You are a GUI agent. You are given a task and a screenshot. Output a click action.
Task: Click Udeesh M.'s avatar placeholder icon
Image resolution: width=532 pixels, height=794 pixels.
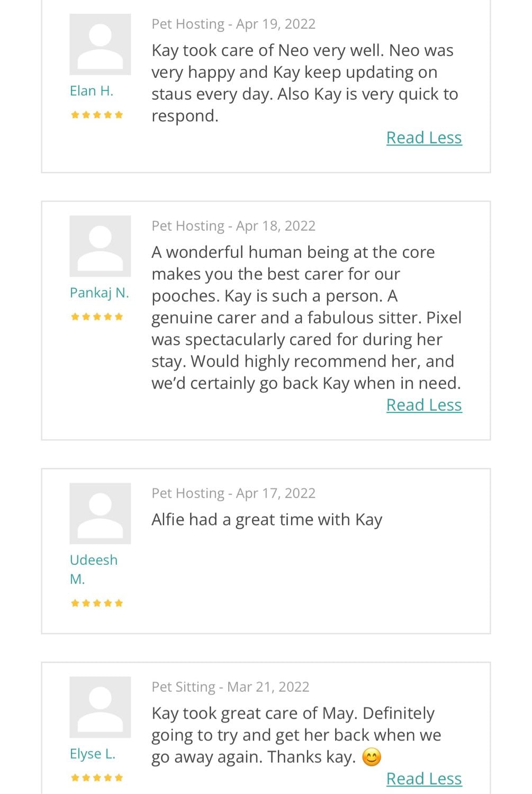100,513
